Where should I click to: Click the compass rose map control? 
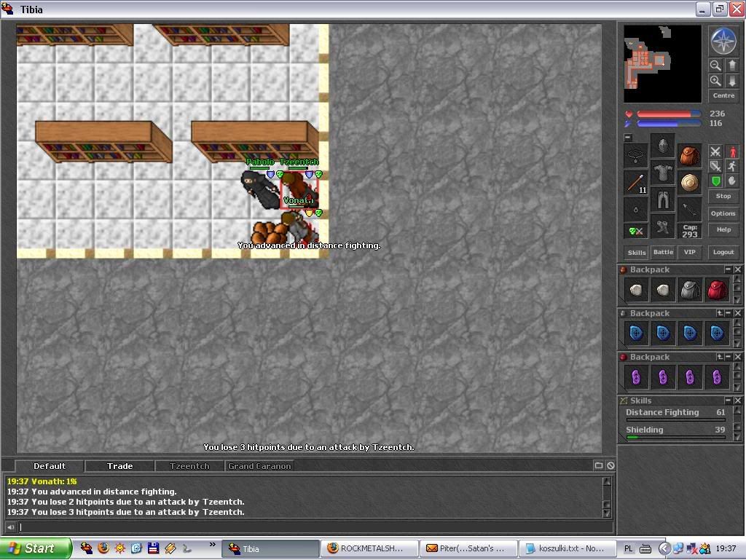coord(723,41)
